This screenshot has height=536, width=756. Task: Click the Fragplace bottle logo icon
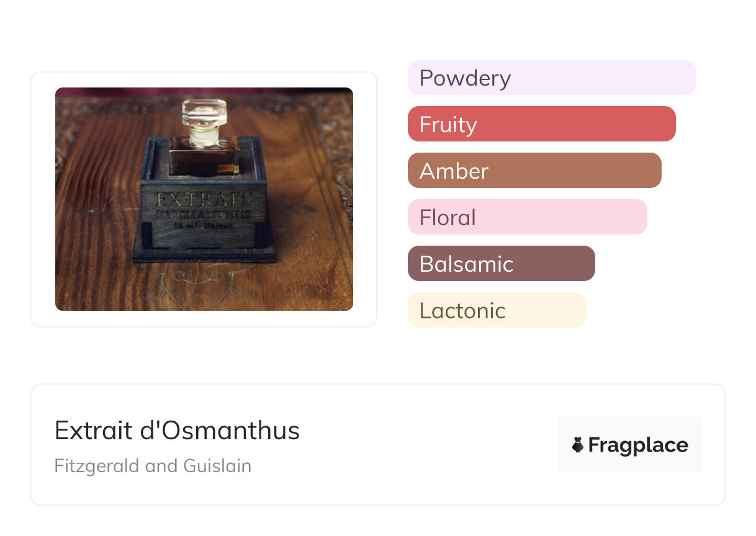coord(578,445)
